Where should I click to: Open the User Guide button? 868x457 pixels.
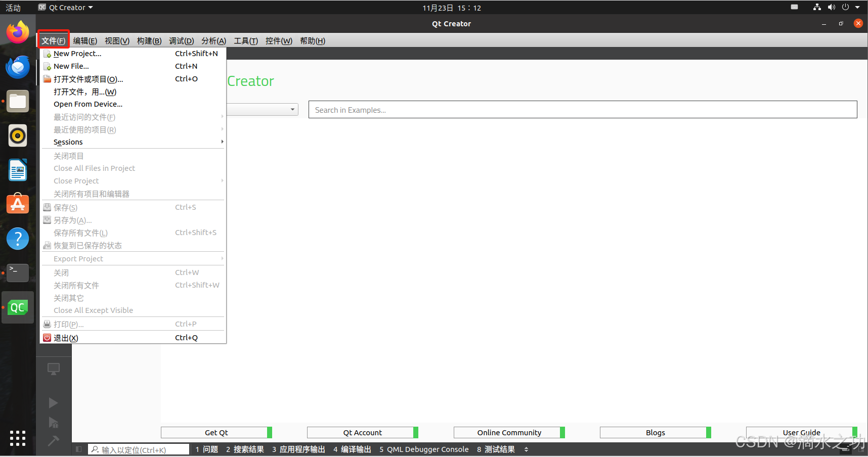[802, 433]
